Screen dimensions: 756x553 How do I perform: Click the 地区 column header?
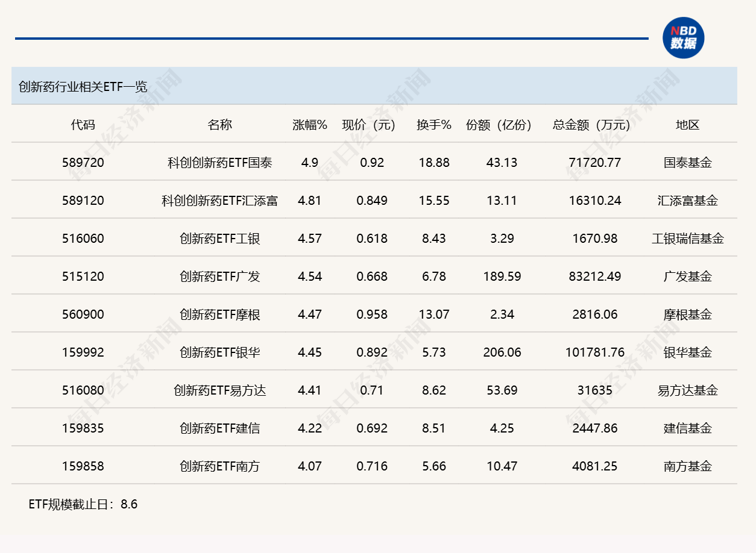pyautogui.click(x=688, y=125)
